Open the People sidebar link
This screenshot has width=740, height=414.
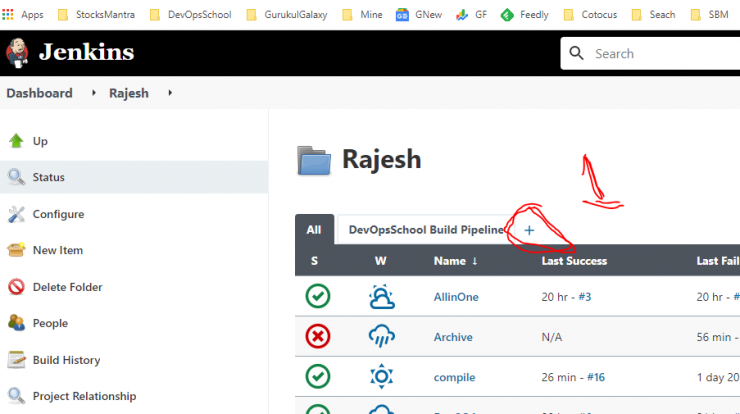pyautogui.click(x=50, y=323)
